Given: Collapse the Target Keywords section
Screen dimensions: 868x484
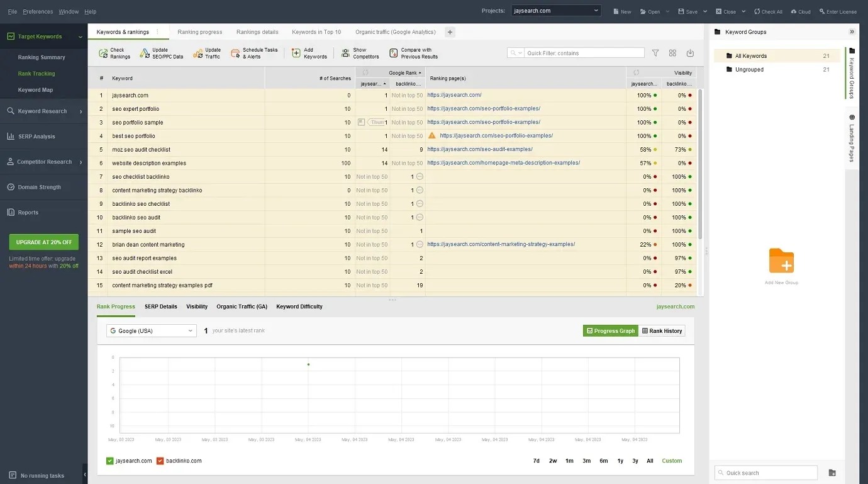Looking at the screenshot, I should coord(81,37).
